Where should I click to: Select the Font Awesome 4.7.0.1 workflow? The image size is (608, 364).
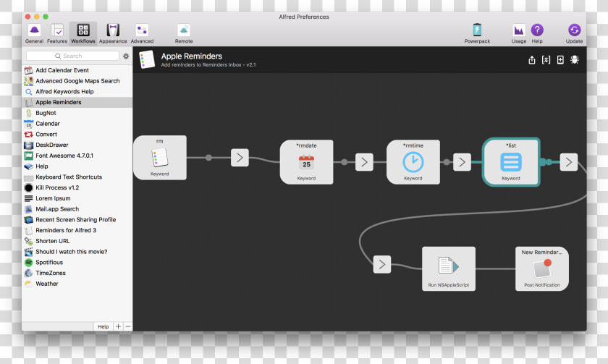pyautogui.click(x=77, y=156)
